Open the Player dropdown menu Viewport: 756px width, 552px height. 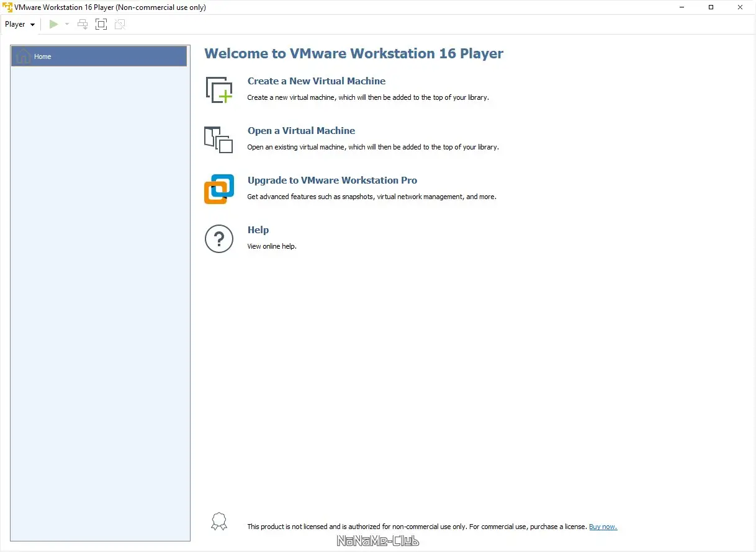tap(20, 24)
